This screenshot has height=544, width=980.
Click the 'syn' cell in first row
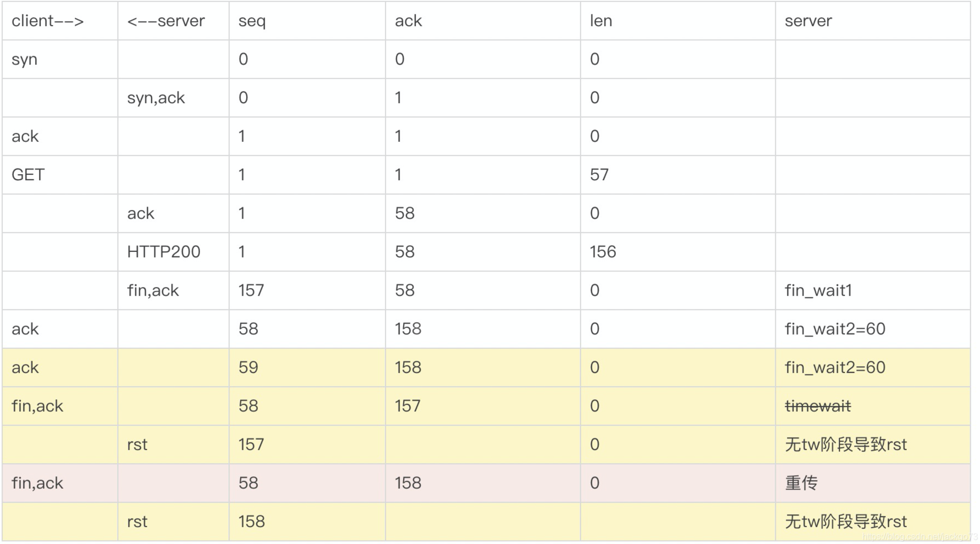pyautogui.click(x=24, y=59)
